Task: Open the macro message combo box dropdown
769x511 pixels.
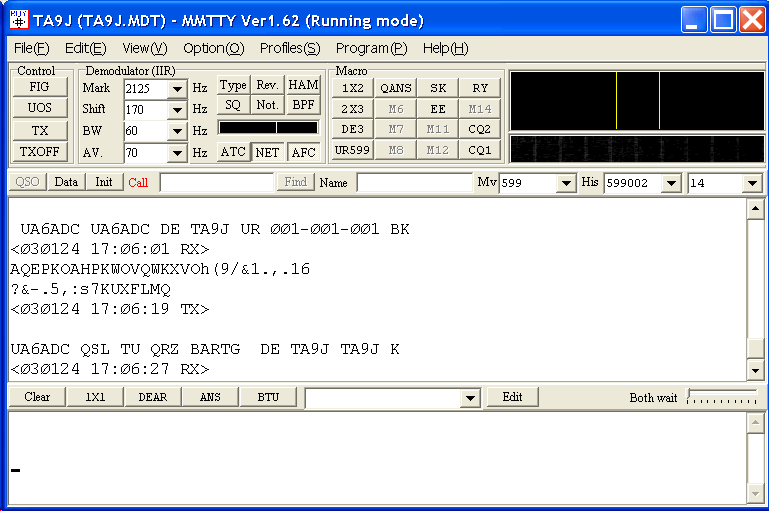Action: pyautogui.click(x=470, y=398)
